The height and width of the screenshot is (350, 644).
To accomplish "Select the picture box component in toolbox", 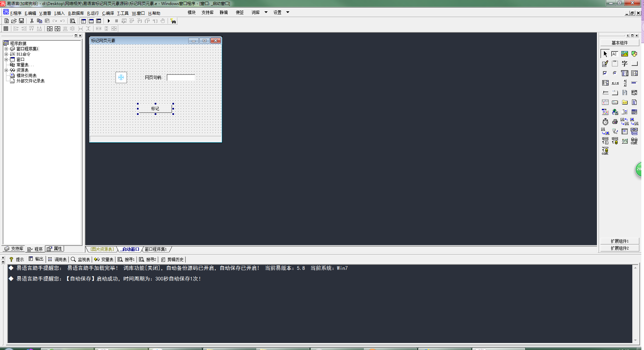I will point(625,54).
